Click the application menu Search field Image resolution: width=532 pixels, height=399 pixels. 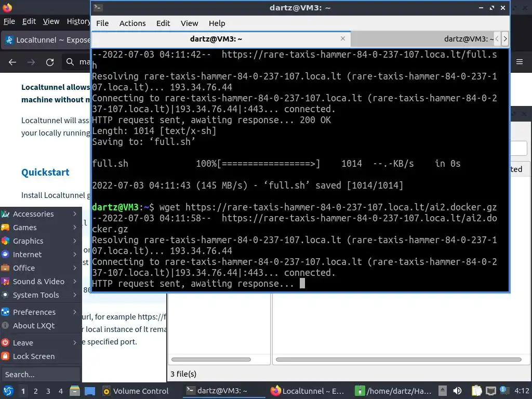pos(41,374)
